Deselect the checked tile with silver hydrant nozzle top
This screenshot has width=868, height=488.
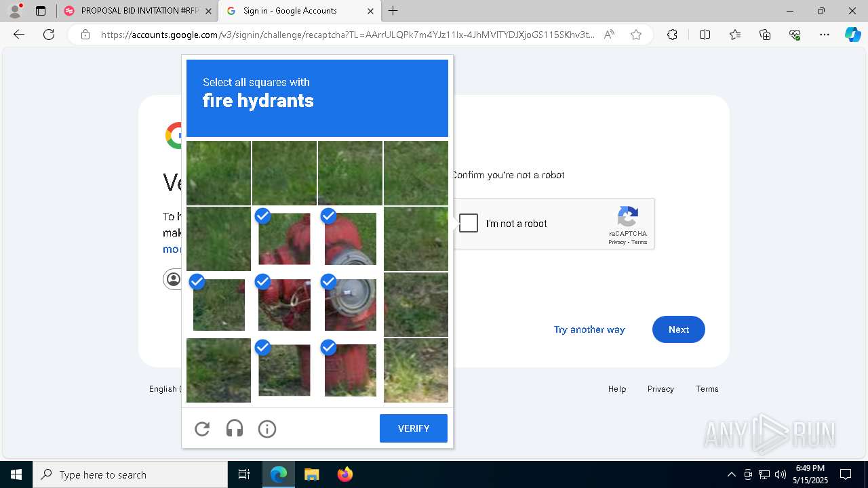pyautogui.click(x=350, y=239)
